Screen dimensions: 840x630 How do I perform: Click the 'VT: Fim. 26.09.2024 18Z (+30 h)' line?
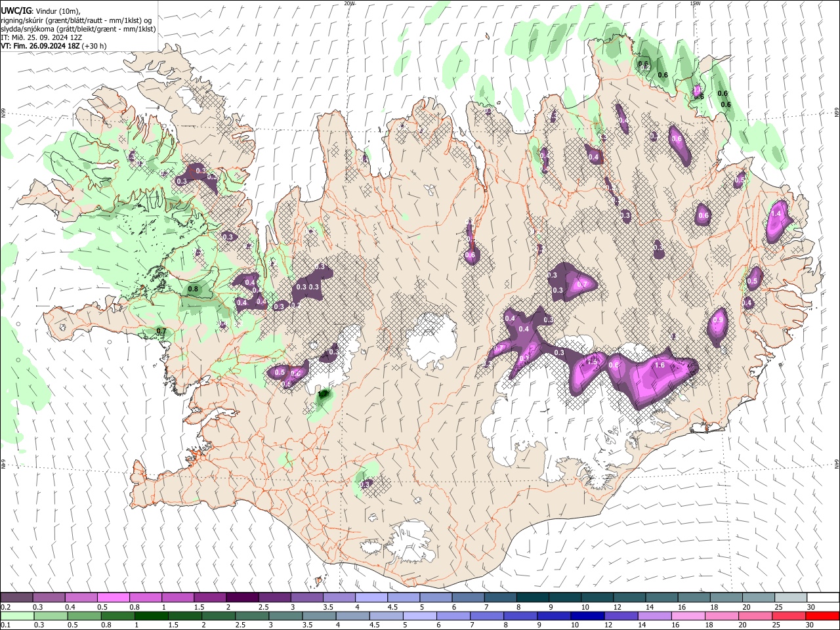[53, 46]
